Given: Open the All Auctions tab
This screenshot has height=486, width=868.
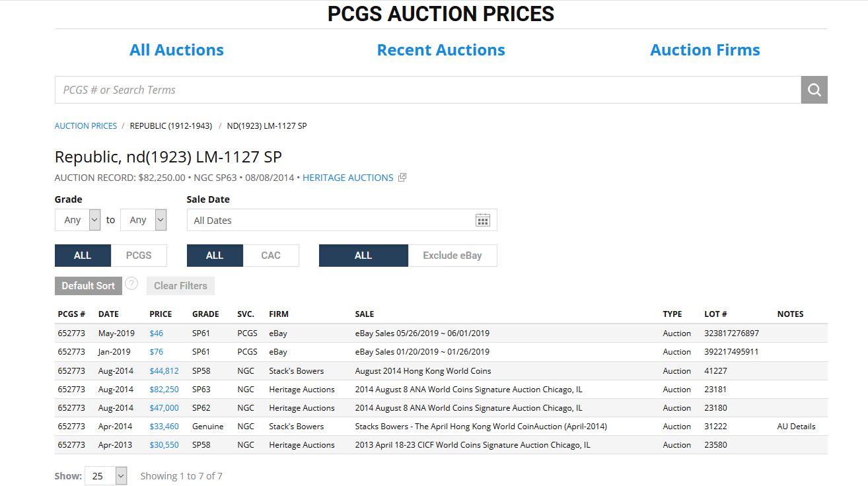Looking at the screenshot, I should point(176,50).
